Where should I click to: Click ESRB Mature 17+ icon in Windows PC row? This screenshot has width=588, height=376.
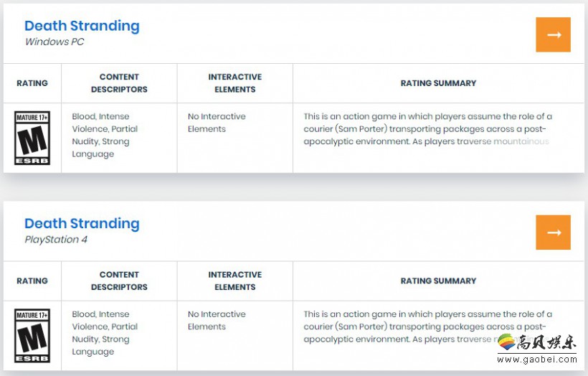click(32, 138)
